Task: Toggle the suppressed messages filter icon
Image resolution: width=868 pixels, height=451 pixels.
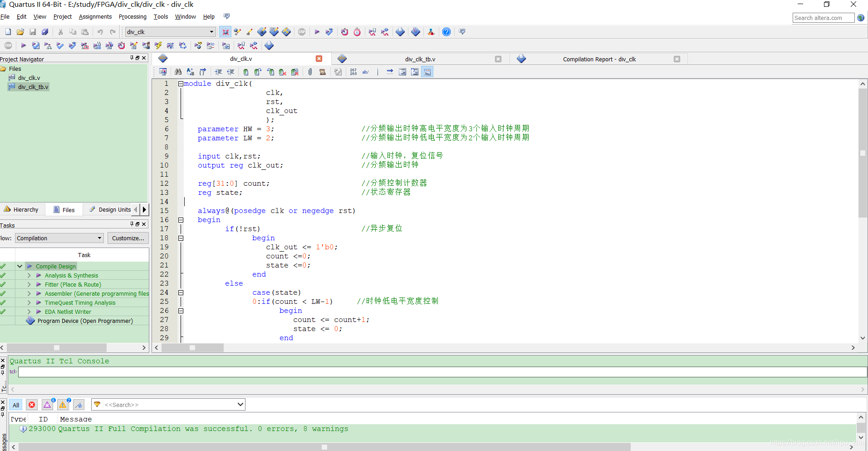Action: pyautogui.click(x=79, y=405)
